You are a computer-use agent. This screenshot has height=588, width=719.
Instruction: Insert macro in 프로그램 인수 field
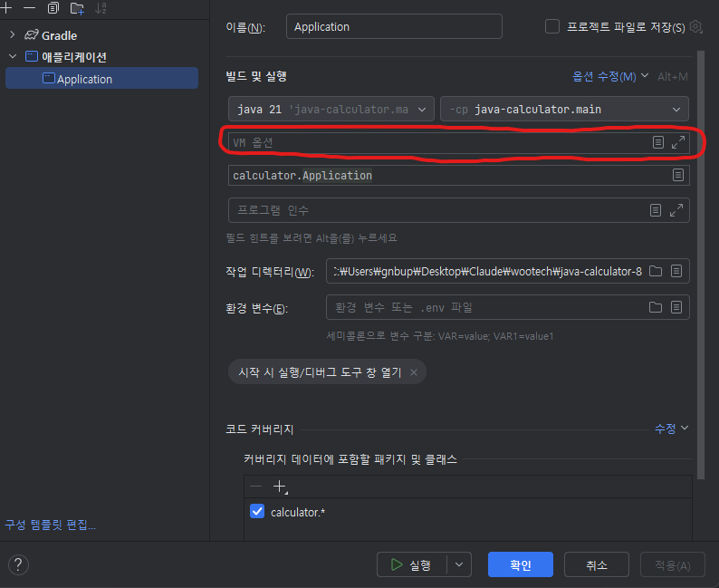[x=656, y=210]
